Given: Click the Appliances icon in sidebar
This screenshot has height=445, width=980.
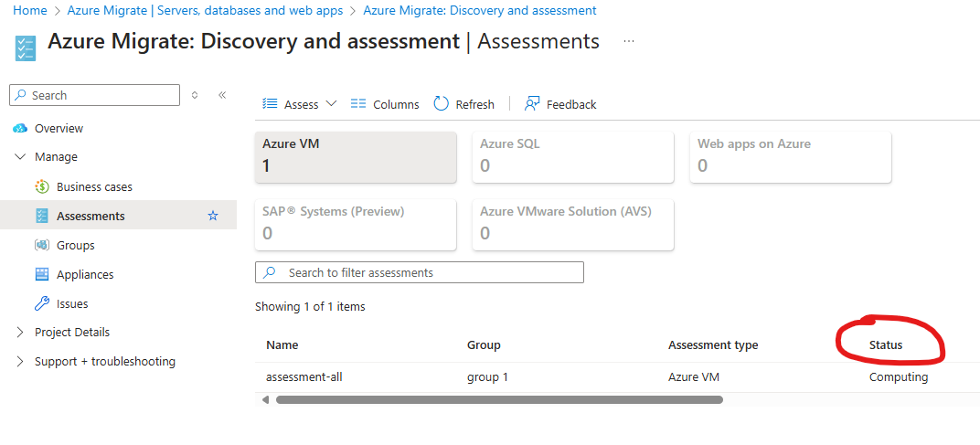Looking at the screenshot, I should click(x=41, y=274).
